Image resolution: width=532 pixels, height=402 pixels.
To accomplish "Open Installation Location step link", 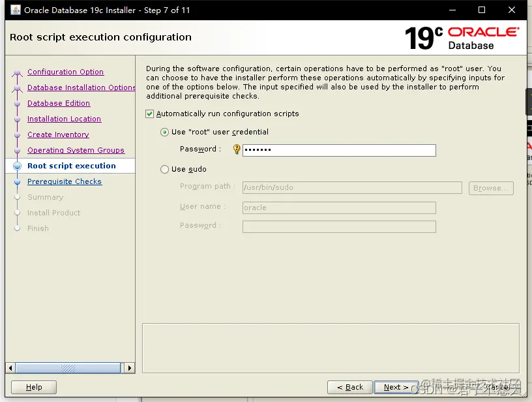I will tap(64, 119).
